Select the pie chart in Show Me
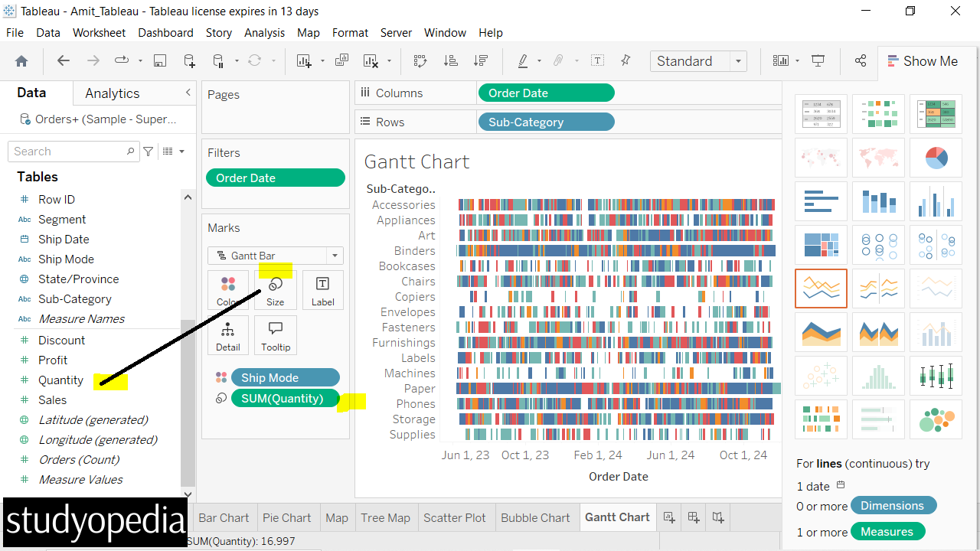 click(x=936, y=158)
